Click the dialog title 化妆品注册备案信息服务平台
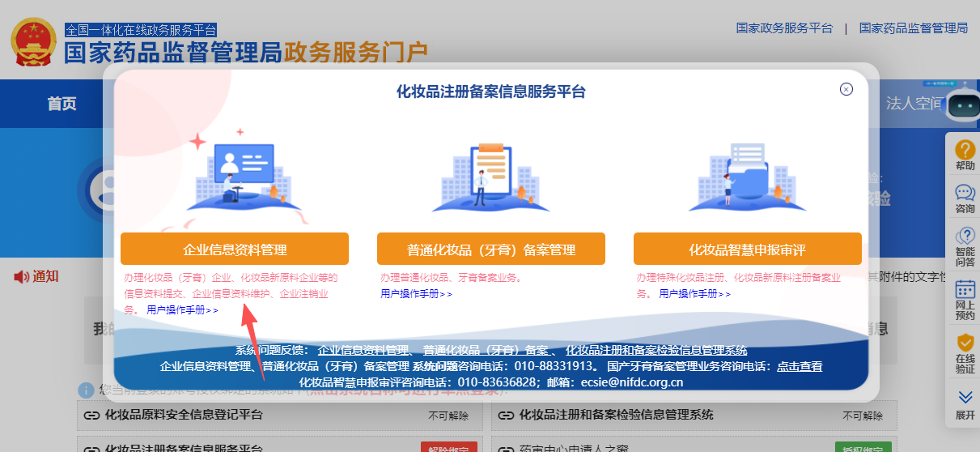The height and width of the screenshot is (452, 980). 491,92
